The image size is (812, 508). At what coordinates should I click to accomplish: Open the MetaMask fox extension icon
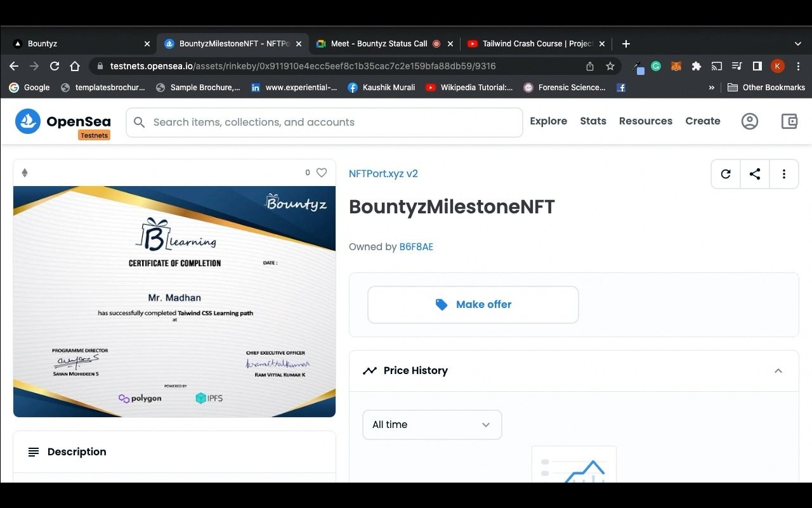click(677, 66)
